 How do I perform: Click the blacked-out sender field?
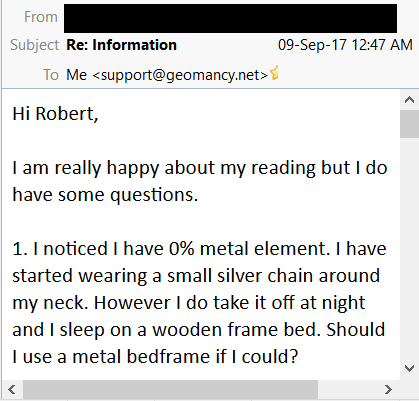pos(230,18)
